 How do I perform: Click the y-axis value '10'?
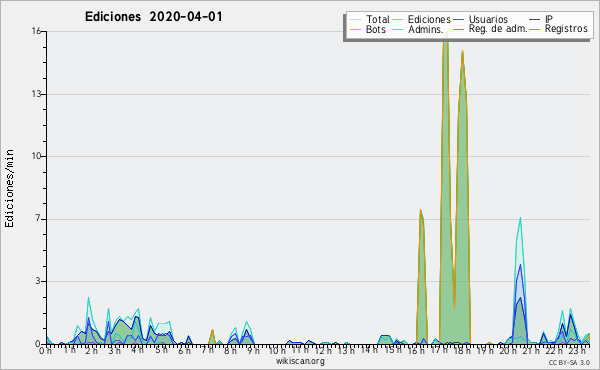36,156
